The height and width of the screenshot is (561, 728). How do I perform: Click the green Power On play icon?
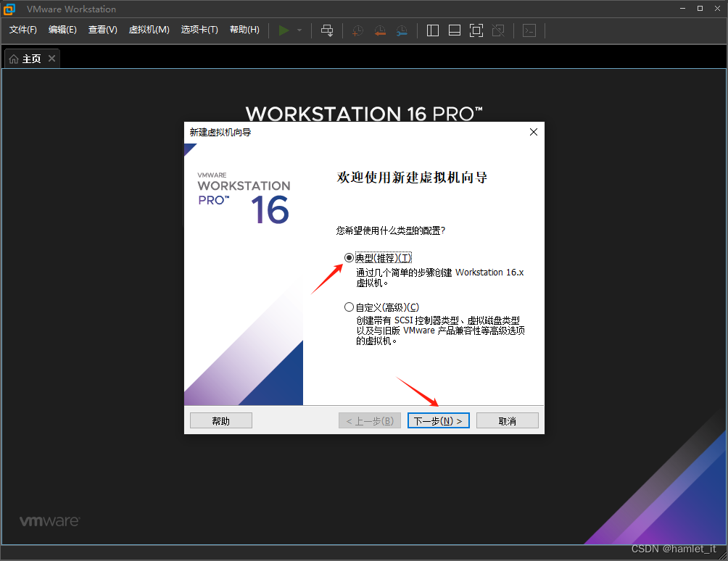tap(284, 30)
